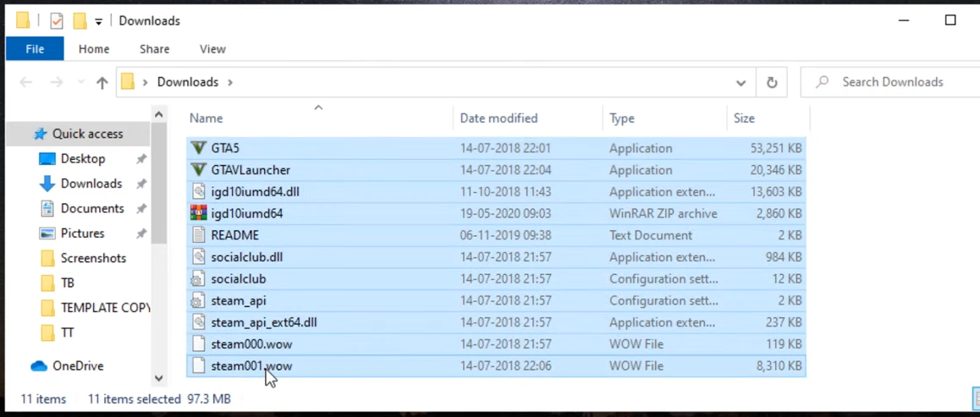The height and width of the screenshot is (417, 980).
Task: Open the address bar history dropdown
Action: click(x=741, y=82)
